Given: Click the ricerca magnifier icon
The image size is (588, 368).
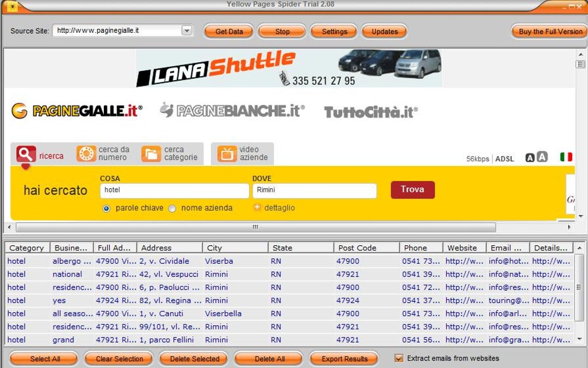Looking at the screenshot, I should coord(26,154).
